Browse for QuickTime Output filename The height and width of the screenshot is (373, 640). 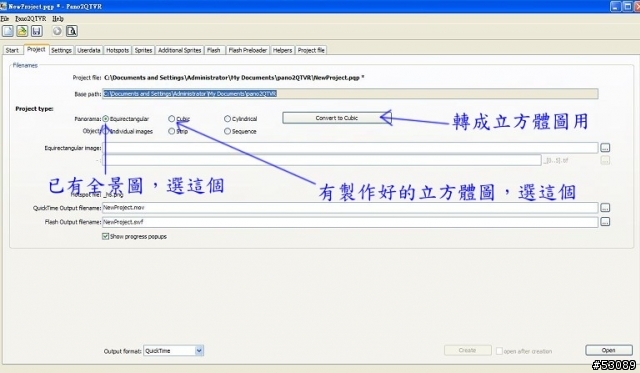605,208
